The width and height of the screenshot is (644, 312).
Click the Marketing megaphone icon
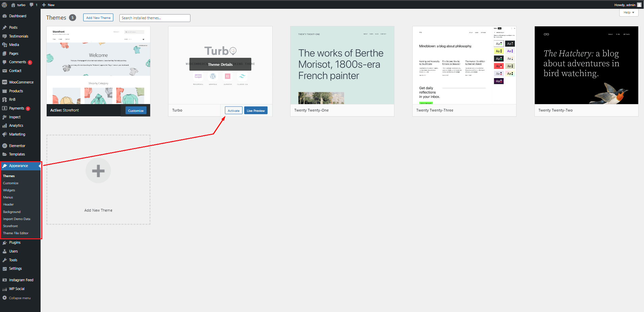(x=4, y=134)
